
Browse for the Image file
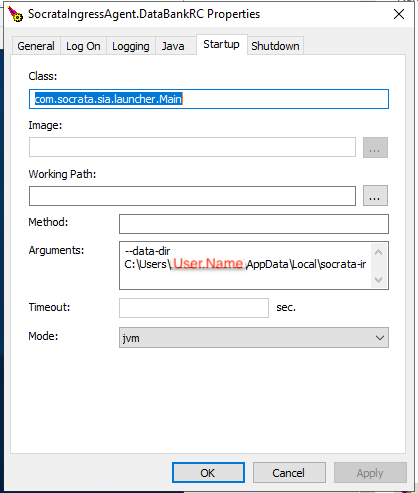pos(375,147)
